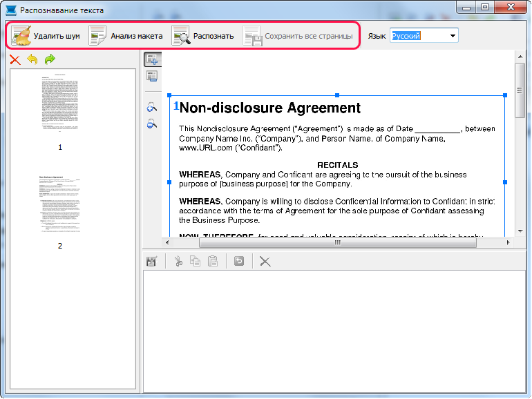
Task: Start recognition with the Распознать button
Action: 202,36
